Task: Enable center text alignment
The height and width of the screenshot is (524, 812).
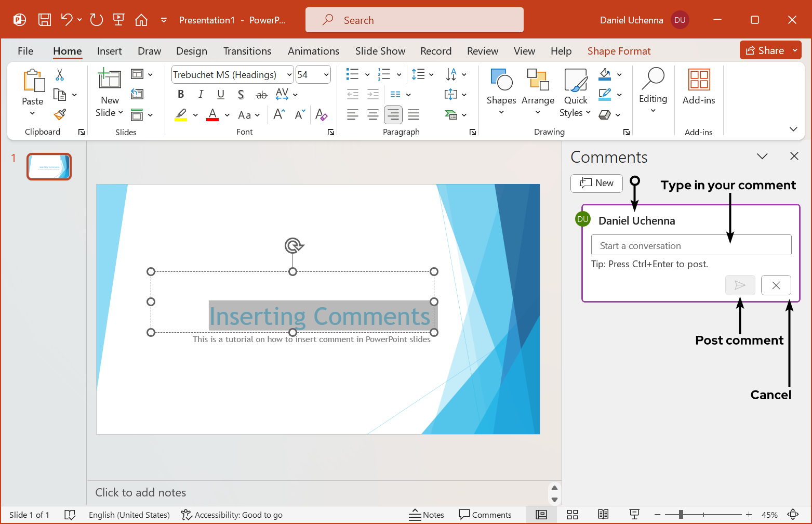Action: click(372, 115)
